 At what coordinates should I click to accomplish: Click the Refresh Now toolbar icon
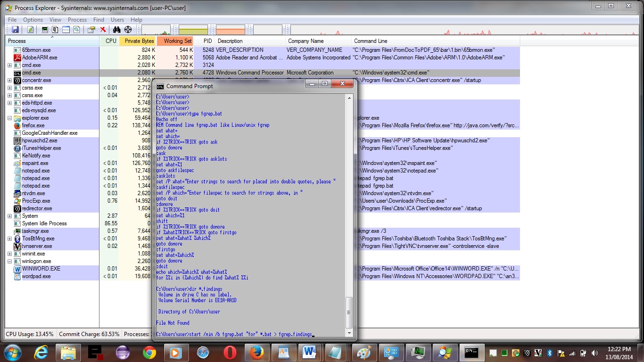pos(30,30)
